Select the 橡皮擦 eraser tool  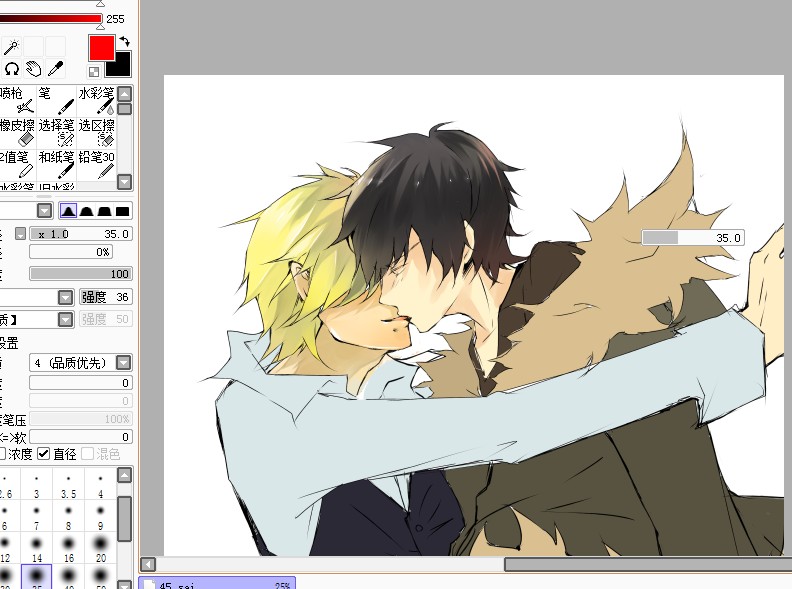[17, 132]
